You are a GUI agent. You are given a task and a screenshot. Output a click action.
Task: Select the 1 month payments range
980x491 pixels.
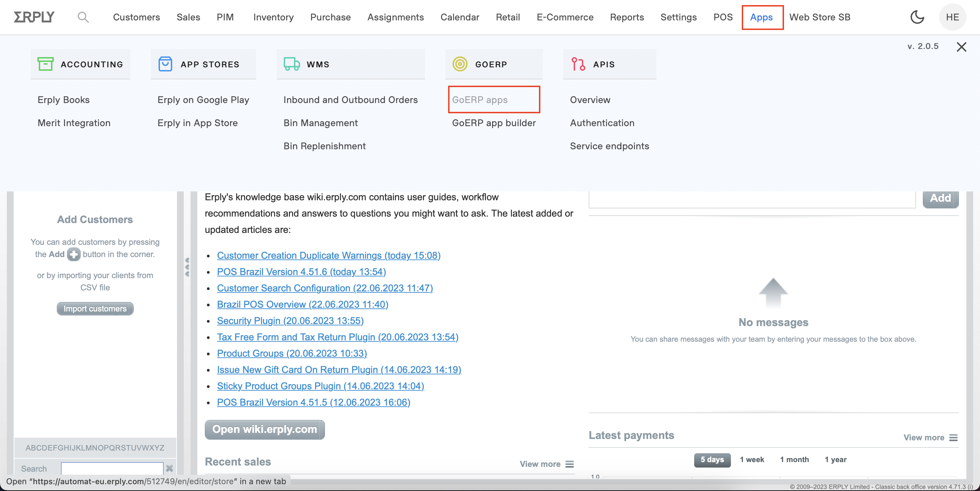pyautogui.click(x=794, y=459)
